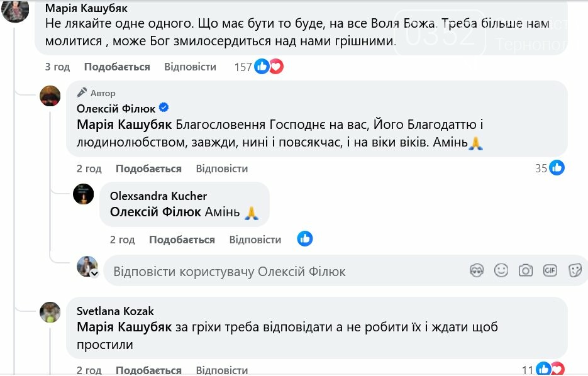Reply to Марія Кашубяк's top comment
588x376 pixels.
190,67
